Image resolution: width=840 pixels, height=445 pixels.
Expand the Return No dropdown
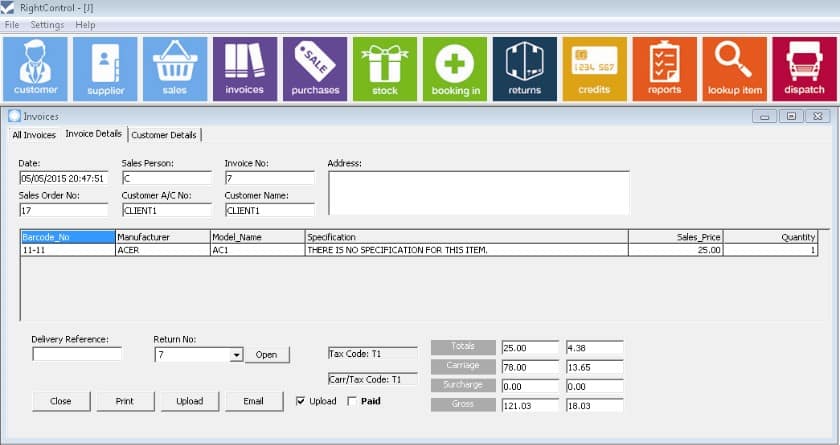point(236,355)
